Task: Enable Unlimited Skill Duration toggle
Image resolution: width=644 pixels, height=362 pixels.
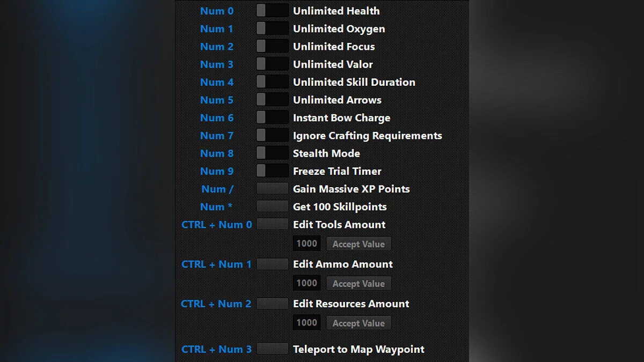Action: click(x=272, y=82)
